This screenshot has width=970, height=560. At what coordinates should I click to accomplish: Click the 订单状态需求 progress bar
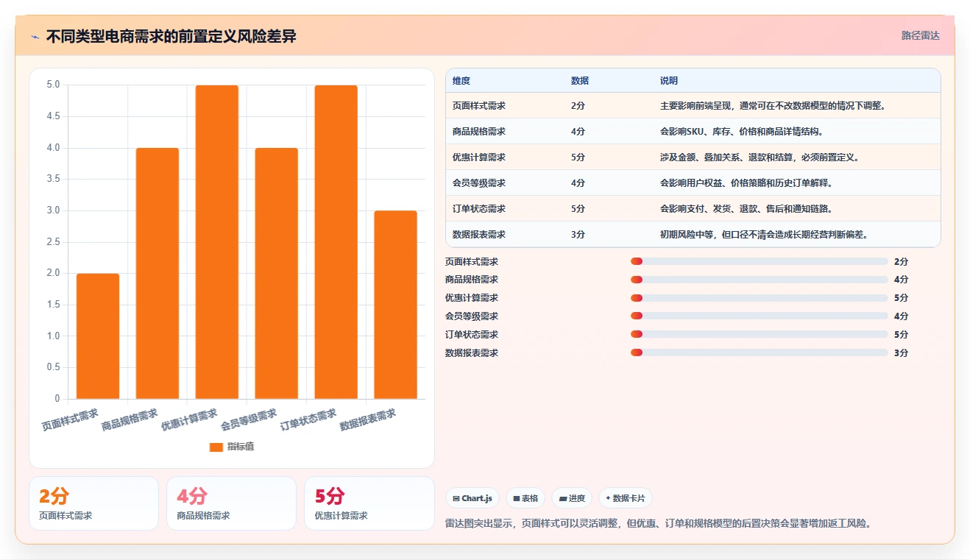(759, 335)
